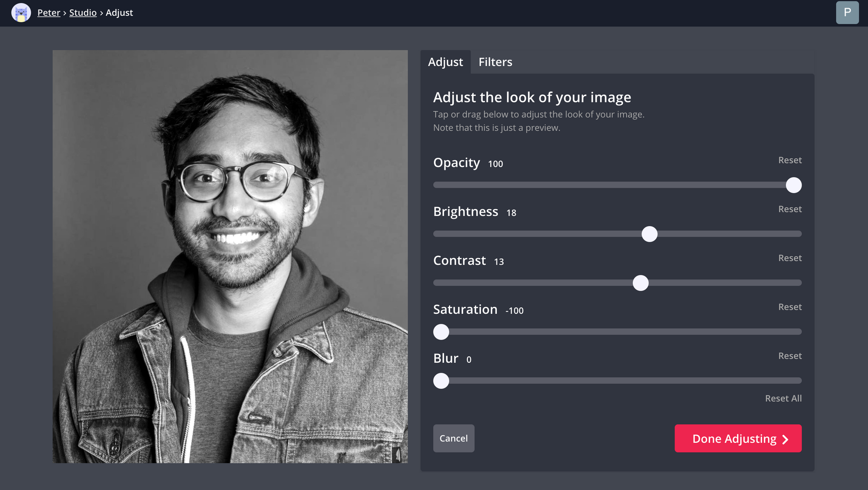Viewport: 868px width, 490px height.
Task: Reset the Blur value
Action: click(x=790, y=356)
